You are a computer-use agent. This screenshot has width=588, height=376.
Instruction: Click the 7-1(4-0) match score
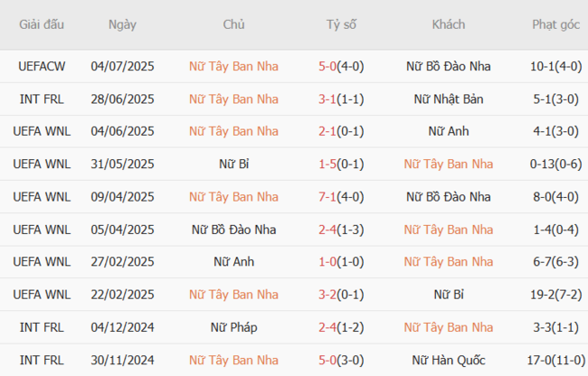point(340,196)
